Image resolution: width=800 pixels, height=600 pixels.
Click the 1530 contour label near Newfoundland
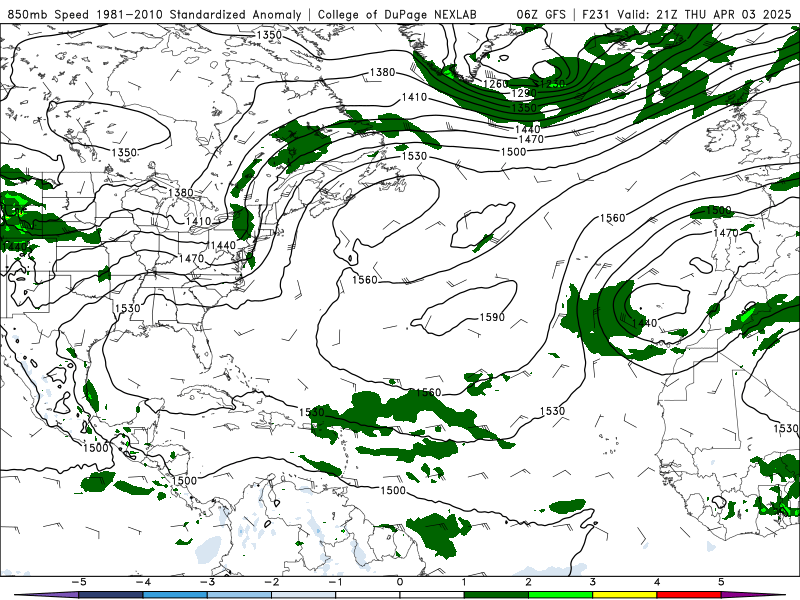(x=414, y=156)
